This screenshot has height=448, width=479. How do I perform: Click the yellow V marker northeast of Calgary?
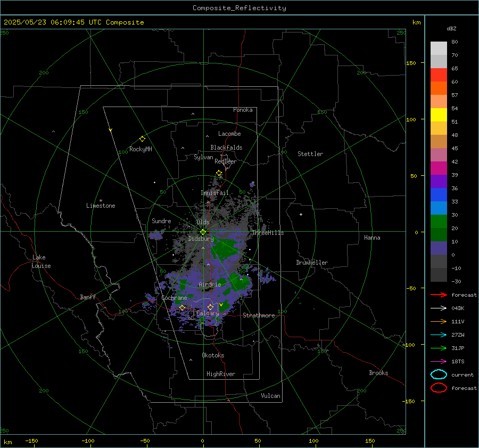coord(221,305)
